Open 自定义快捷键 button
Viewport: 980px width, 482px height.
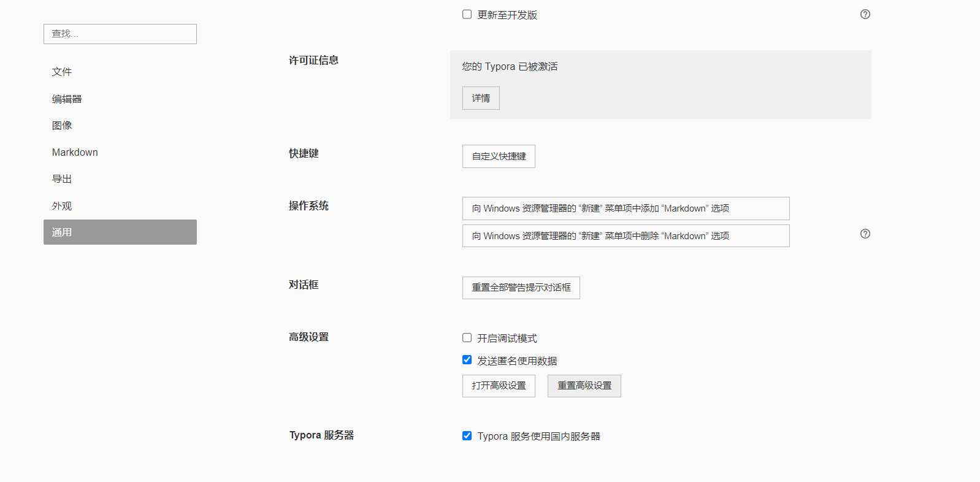[x=499, y=156]
